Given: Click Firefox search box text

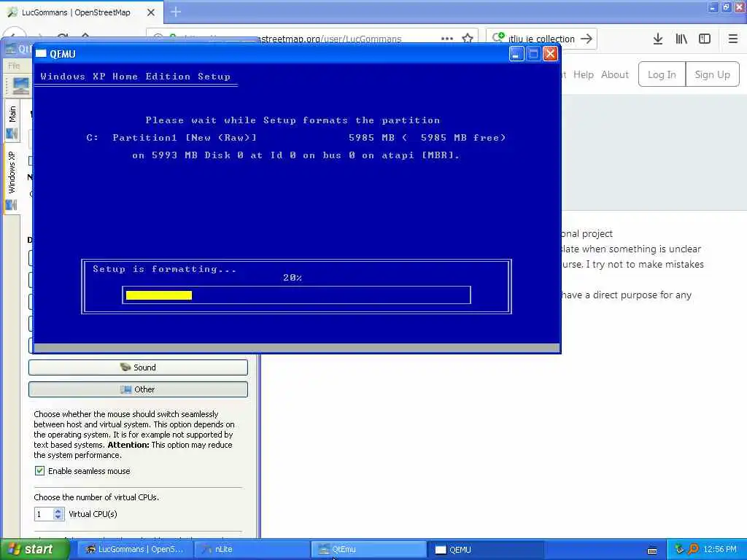Looking at the screenshot, I should 542,39.
